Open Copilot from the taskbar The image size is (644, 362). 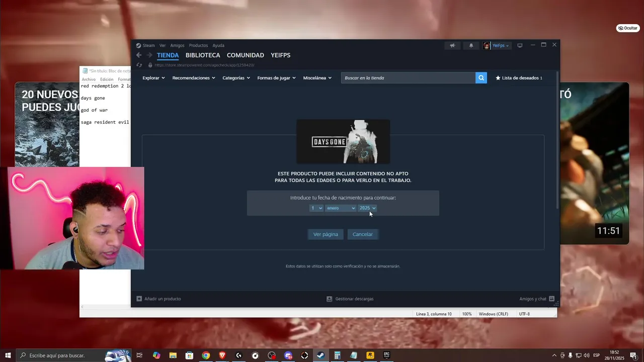tap(156, 355)
